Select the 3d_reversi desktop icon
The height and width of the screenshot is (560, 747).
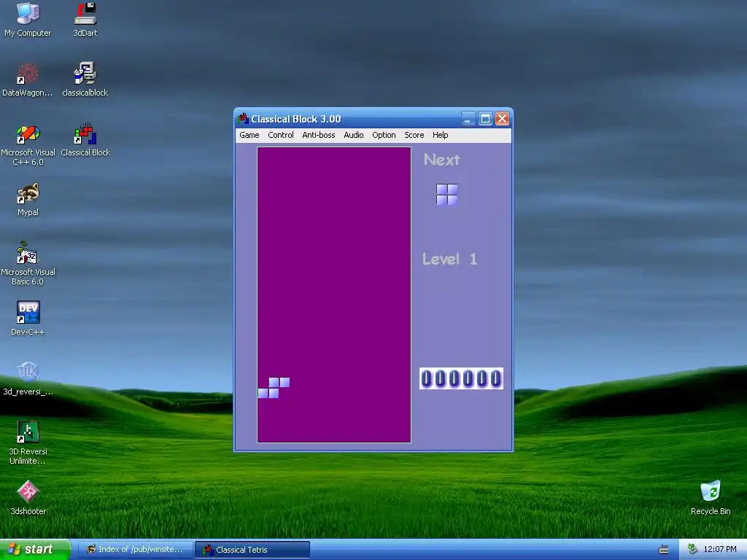[x=28, y=378]
